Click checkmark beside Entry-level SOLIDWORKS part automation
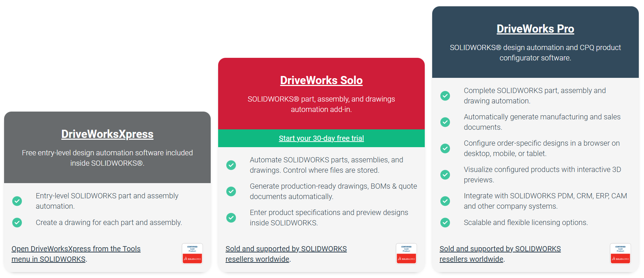Image resolution: width=644 pixels, height=278 pixels. click(x=17, y=201)
